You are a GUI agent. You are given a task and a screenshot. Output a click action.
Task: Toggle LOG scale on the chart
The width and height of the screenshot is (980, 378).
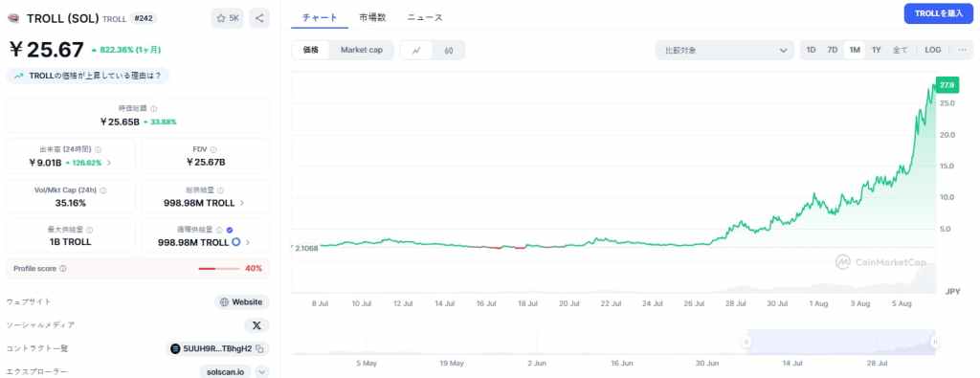[x=932, y=50]
